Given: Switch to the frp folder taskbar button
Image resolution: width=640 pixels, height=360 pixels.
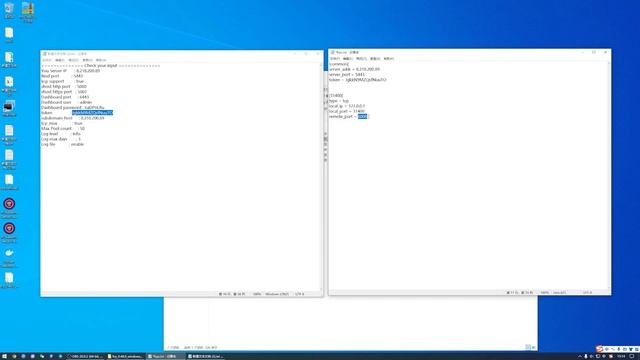Looking at the screenshot, I should pos(125,356).
